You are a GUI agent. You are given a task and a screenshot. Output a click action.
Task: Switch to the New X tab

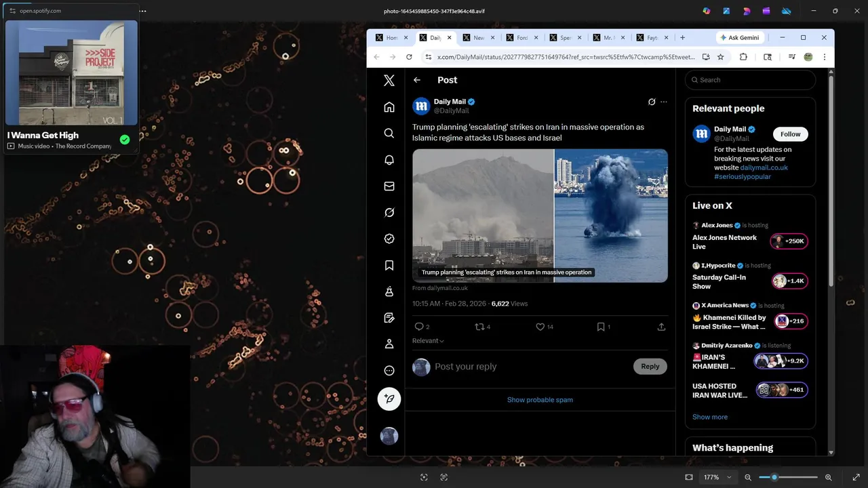coord(478,38)
